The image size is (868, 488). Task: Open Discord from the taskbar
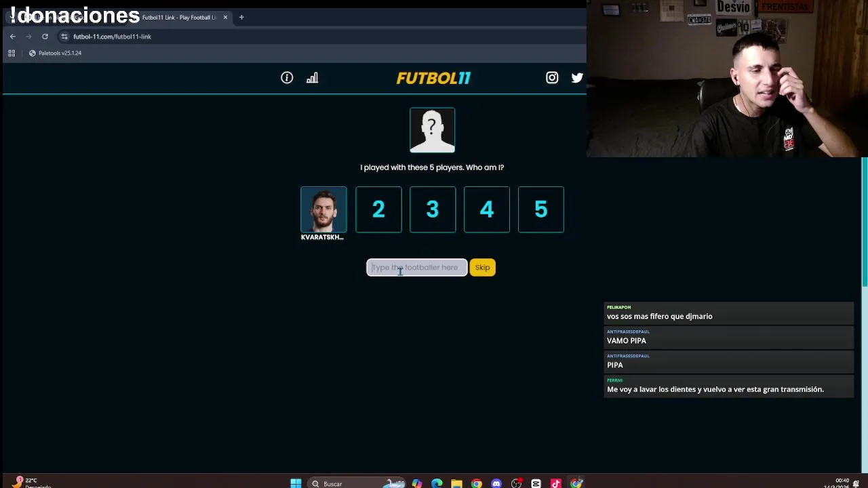496,483
